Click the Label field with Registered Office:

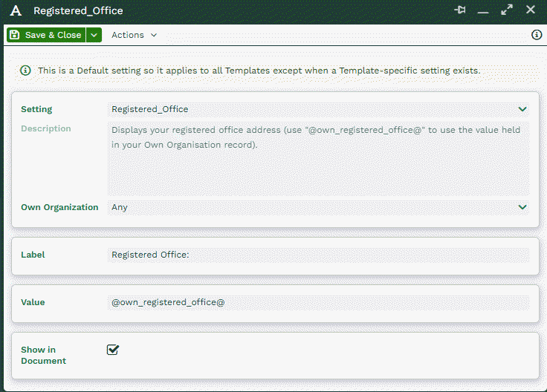click(x=318, y=255)
